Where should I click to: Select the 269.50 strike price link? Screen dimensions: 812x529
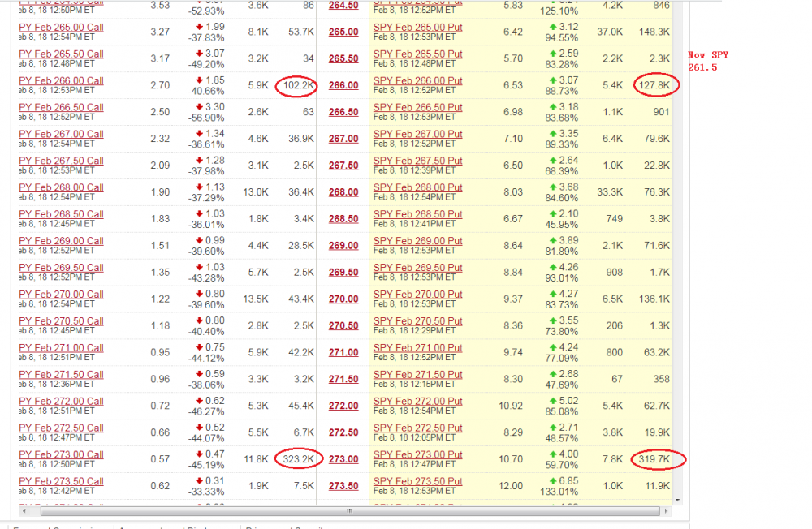click(x=343, y=273)
